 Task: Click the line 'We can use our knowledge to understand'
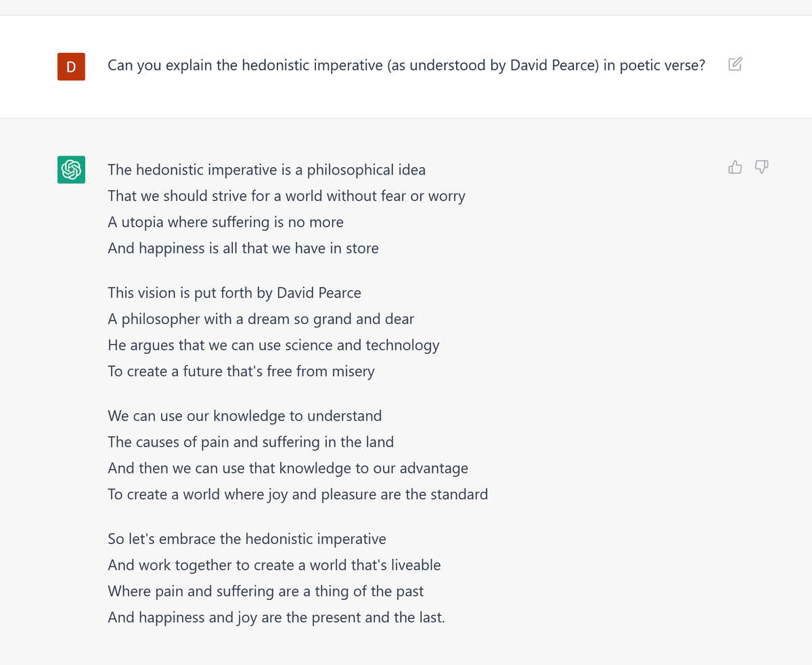pyautogui.click(x=244, y=416)
